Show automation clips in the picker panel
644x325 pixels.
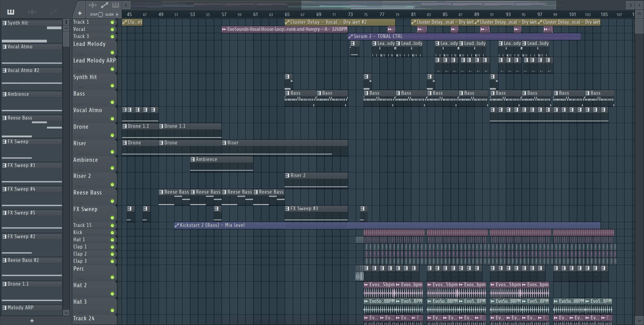click(x=53, y=12)
